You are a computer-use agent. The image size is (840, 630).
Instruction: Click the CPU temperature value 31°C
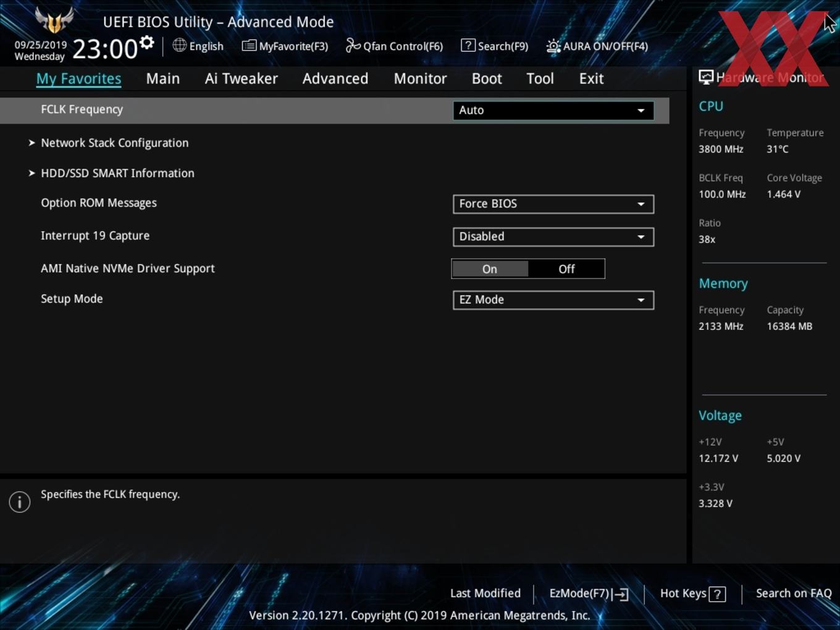point(778,149)
